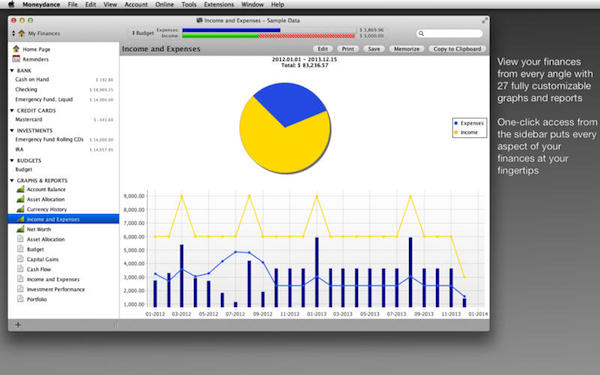Collapse the BUDGETS section
This screenshot has width=600, height=375.
pyautogui.click(x=12, y=160)
